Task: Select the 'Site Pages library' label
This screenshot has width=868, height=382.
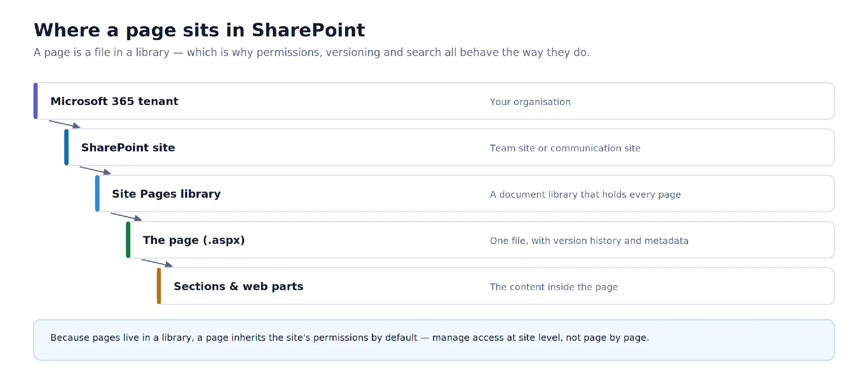Action: 166,194
